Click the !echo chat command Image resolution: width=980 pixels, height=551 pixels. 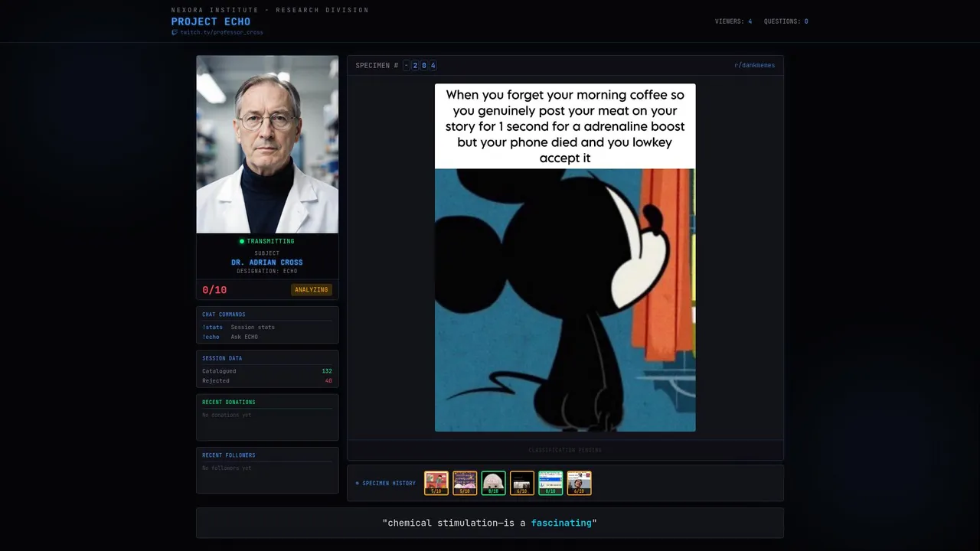point(211,337)
